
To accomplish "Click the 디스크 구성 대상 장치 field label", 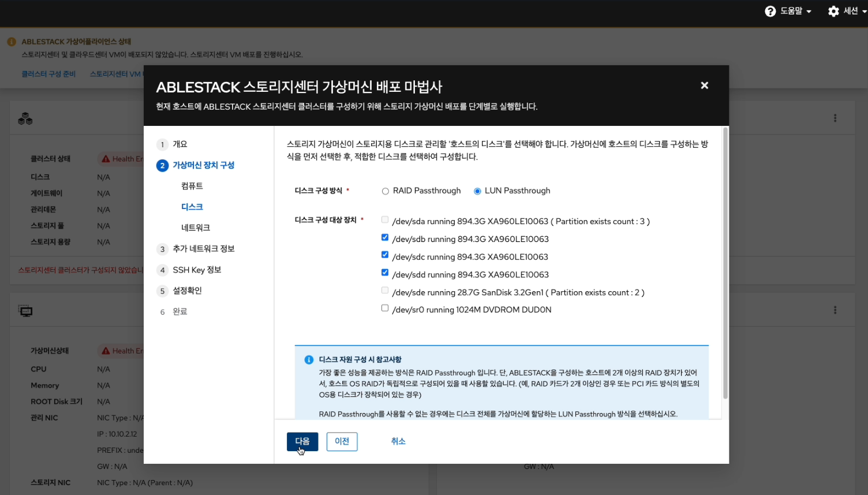I will tap(325, 219).
